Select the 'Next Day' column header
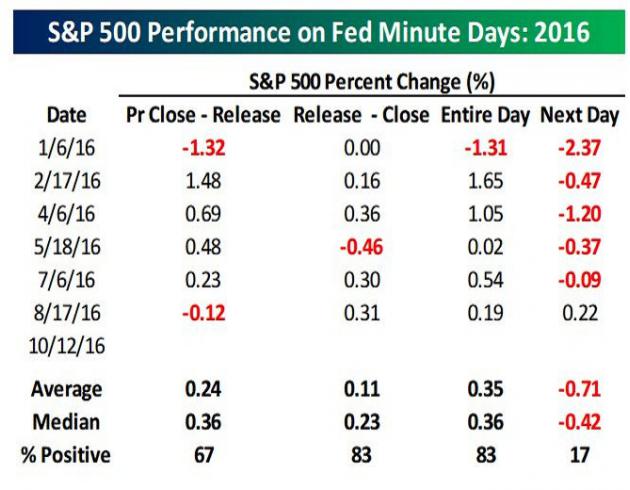 coord(578,115)
